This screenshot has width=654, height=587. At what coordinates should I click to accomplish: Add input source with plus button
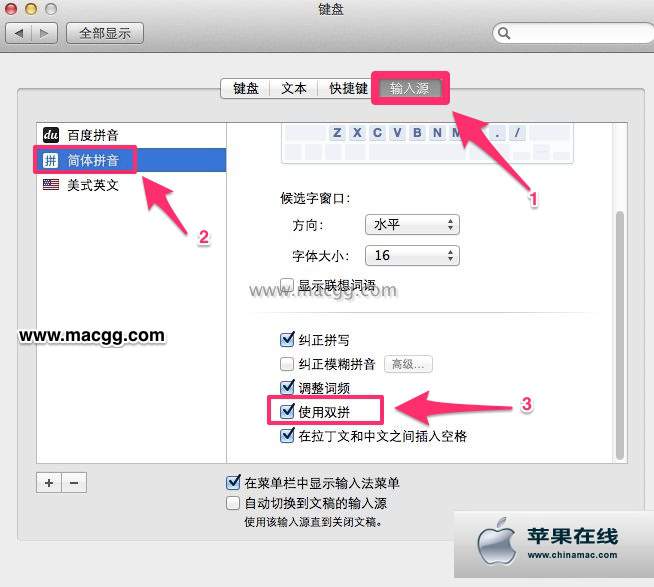click(x=49, y=483)
